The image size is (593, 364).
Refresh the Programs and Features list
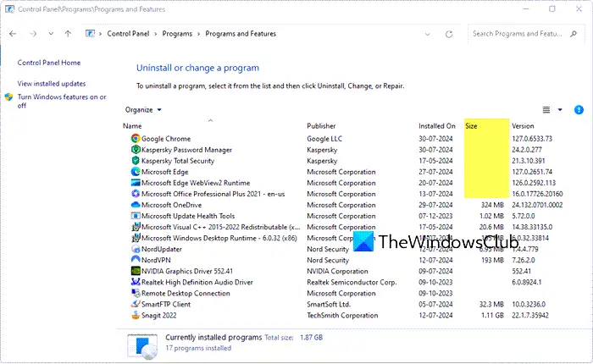(x=449, y=35)
